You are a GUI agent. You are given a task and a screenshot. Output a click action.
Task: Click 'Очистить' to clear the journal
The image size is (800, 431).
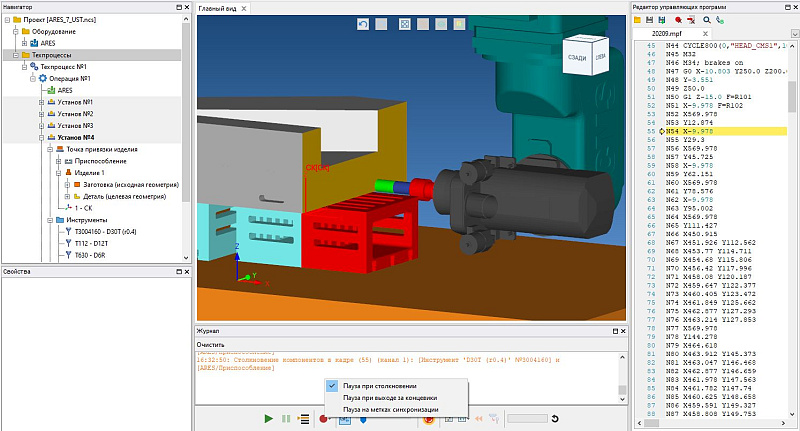point(211,344)
